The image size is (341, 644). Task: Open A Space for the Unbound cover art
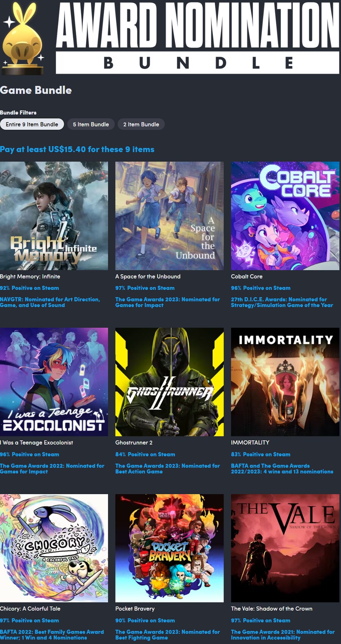coord(169,216)
